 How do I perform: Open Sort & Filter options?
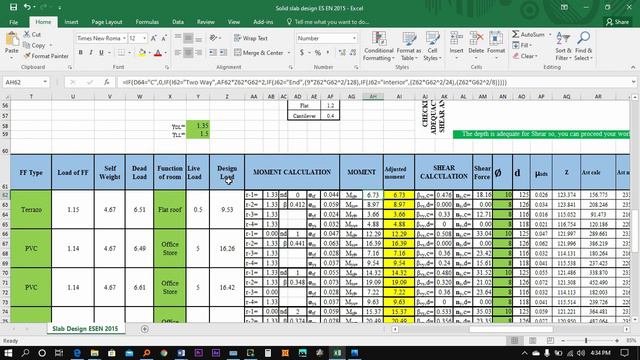pyautogui.click(x=563, y=47)
